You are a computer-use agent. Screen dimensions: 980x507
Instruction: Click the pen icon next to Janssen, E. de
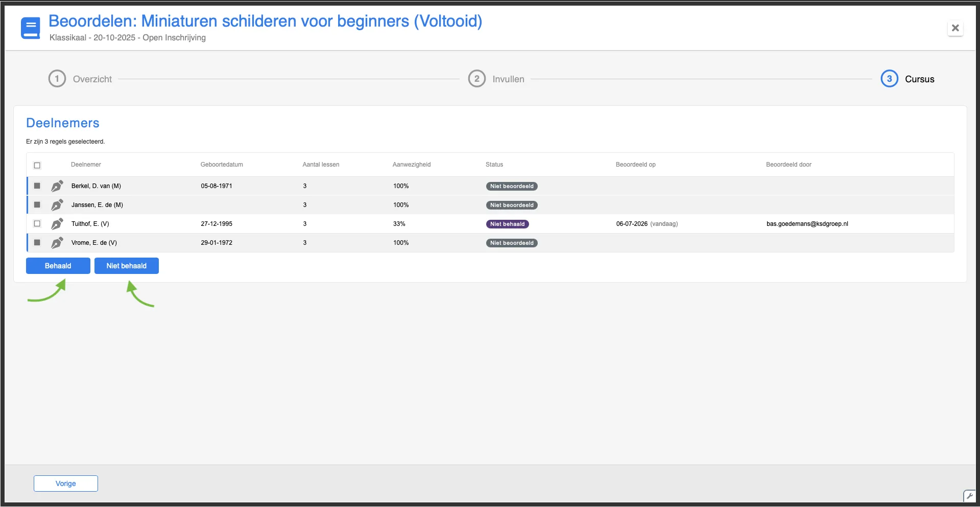[57, 205]
